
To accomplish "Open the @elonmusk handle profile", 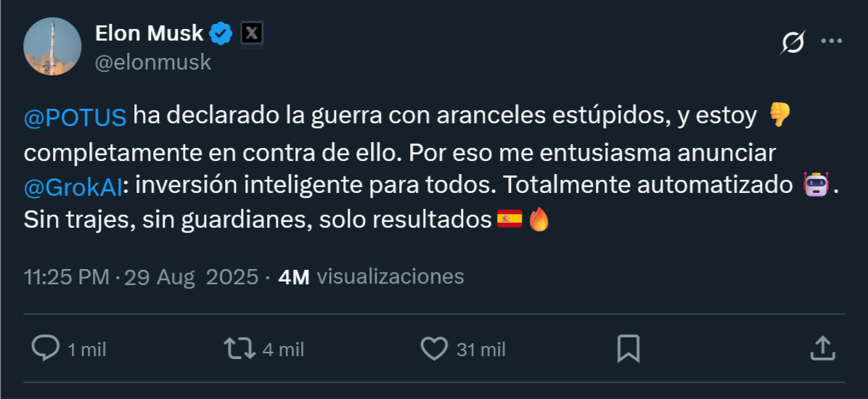I will (x=153, y=62).
